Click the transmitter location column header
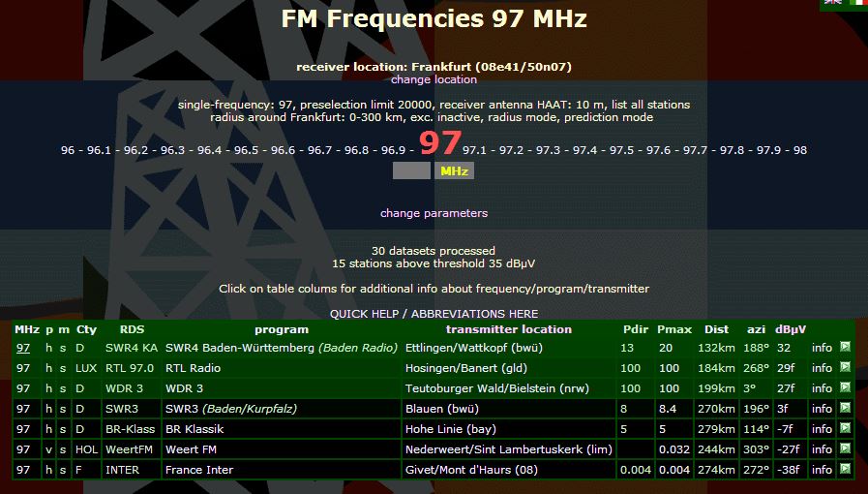The height and width of the screenshot is (494, 868). 509,329
